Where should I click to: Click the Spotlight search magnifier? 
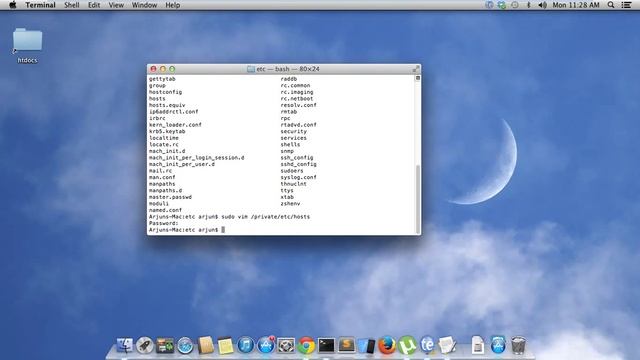611,5
